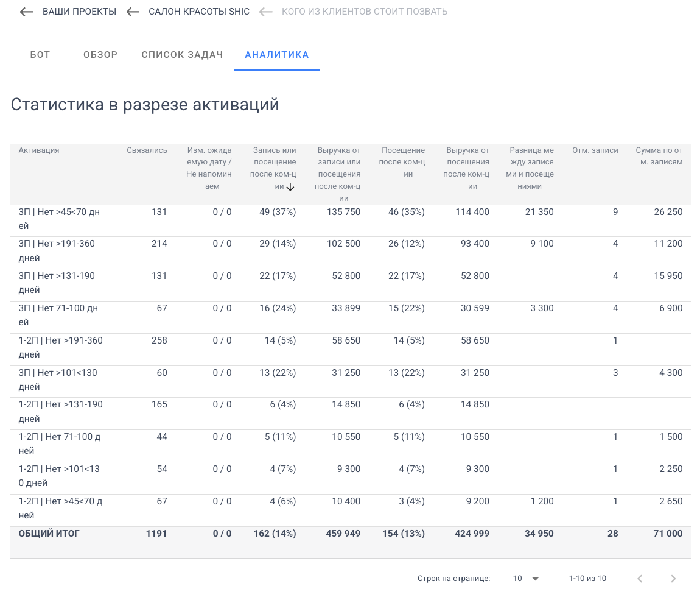
Task: Click cell 13 (22%) in Запись column
Action: tap(278, 373)
